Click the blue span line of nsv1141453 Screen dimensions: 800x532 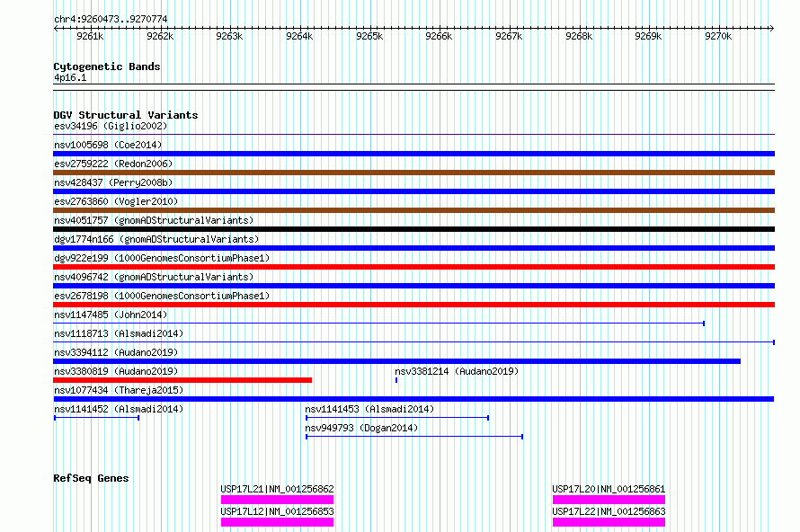(397, 418)
